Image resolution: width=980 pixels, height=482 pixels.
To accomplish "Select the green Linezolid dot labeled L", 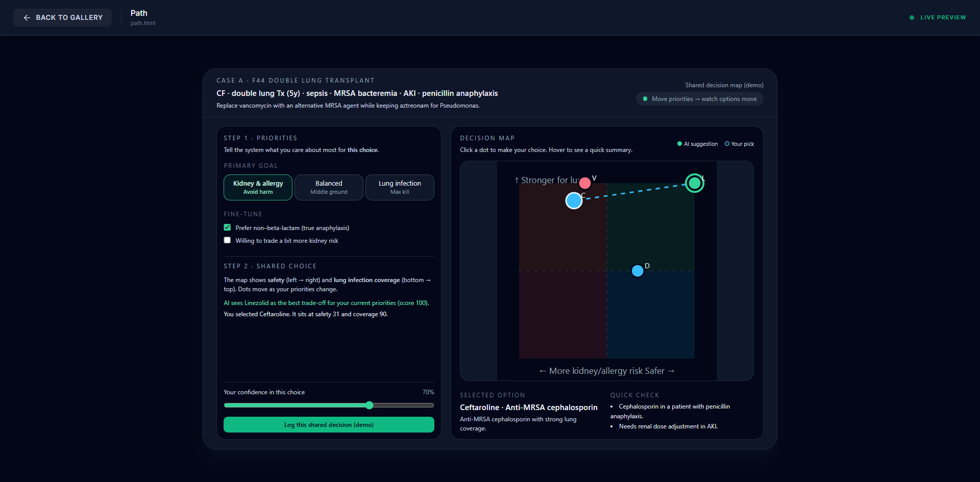I will click(694, 183).
